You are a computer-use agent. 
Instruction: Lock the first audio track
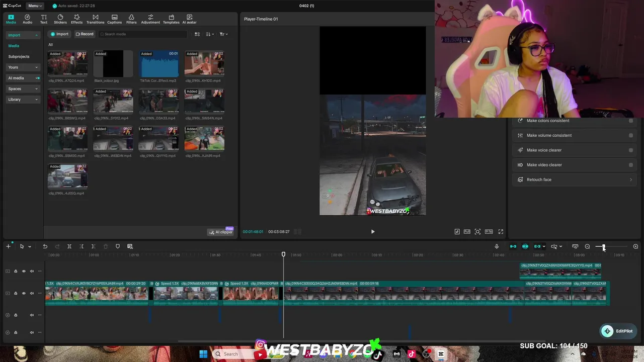(x=16, y=315)
